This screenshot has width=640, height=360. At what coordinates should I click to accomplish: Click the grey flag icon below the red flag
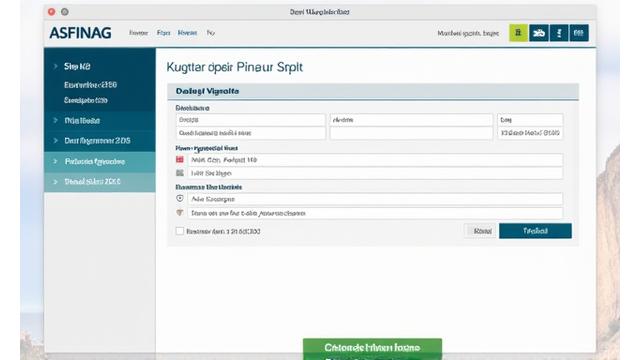click(180, 173)
